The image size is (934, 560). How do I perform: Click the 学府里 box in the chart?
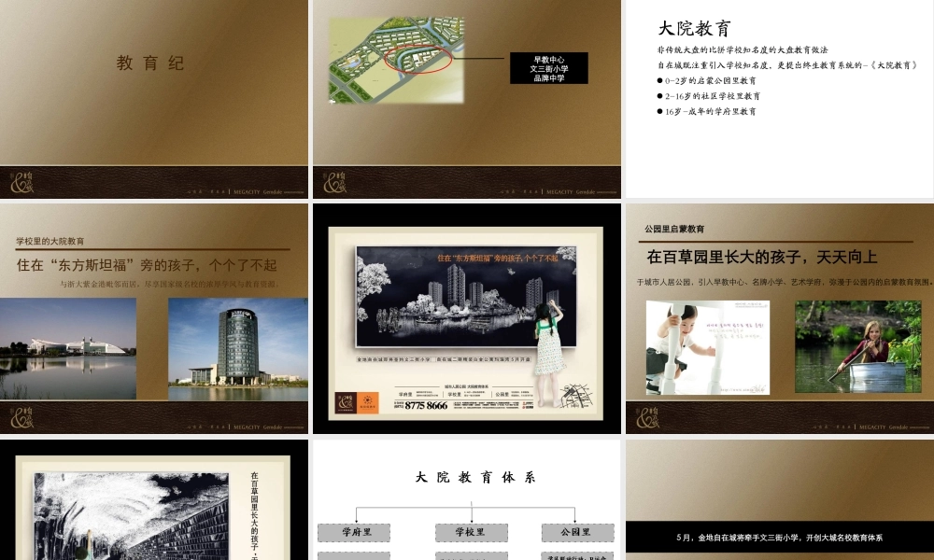tap(354, 533)
